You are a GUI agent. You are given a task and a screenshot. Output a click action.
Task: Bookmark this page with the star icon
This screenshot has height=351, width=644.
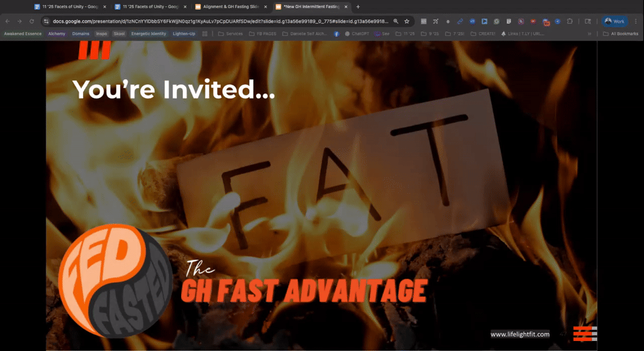point(407,21)
